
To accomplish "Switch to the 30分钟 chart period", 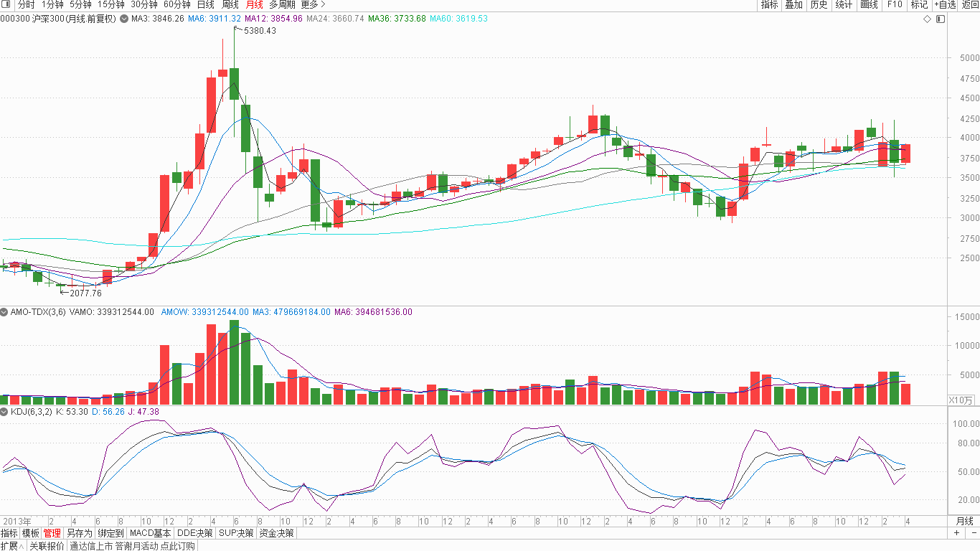I will point(143,4).
